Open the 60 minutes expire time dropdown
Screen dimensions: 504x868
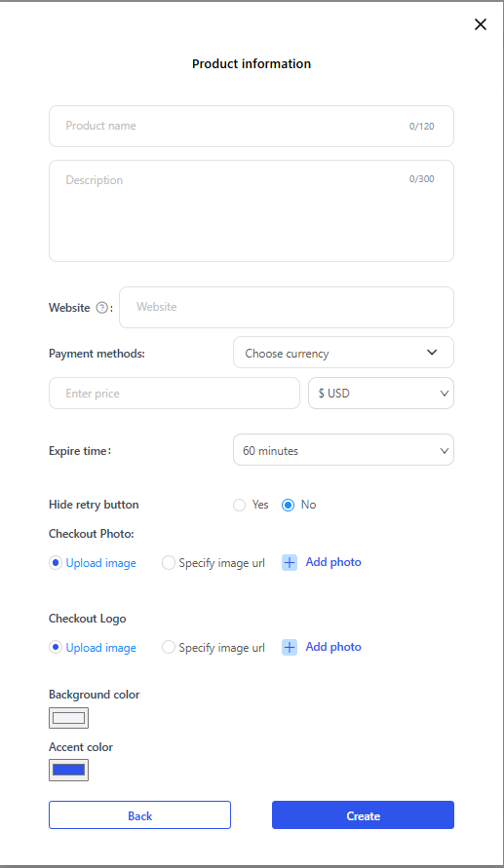[343, 450]
